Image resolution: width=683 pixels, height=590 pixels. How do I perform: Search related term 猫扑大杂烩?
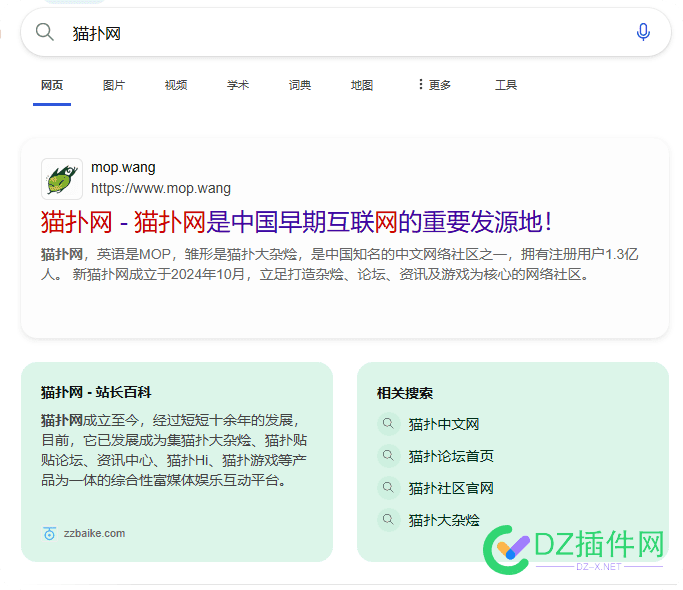(444, 520)
